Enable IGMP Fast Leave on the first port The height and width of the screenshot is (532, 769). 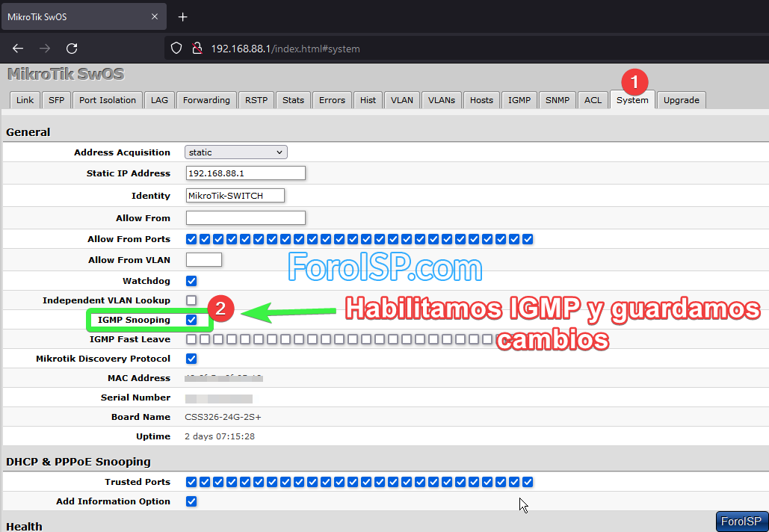click(191, 338)
